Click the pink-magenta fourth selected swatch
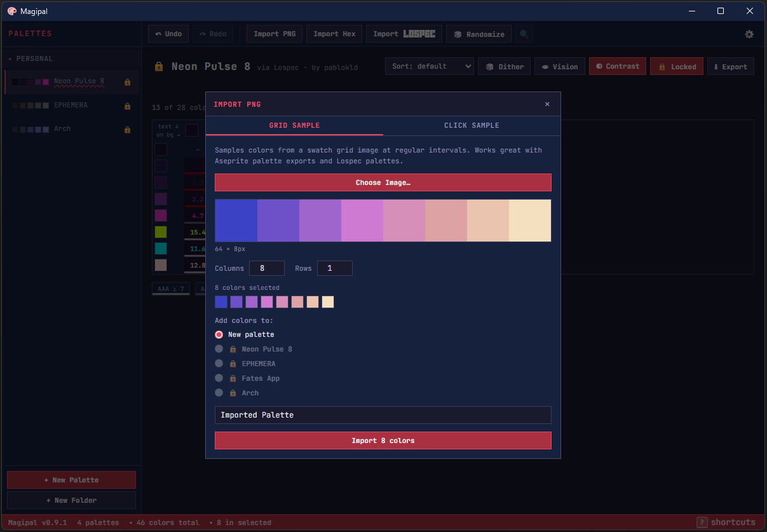The image size is (767, 532). tap(267, 302)
